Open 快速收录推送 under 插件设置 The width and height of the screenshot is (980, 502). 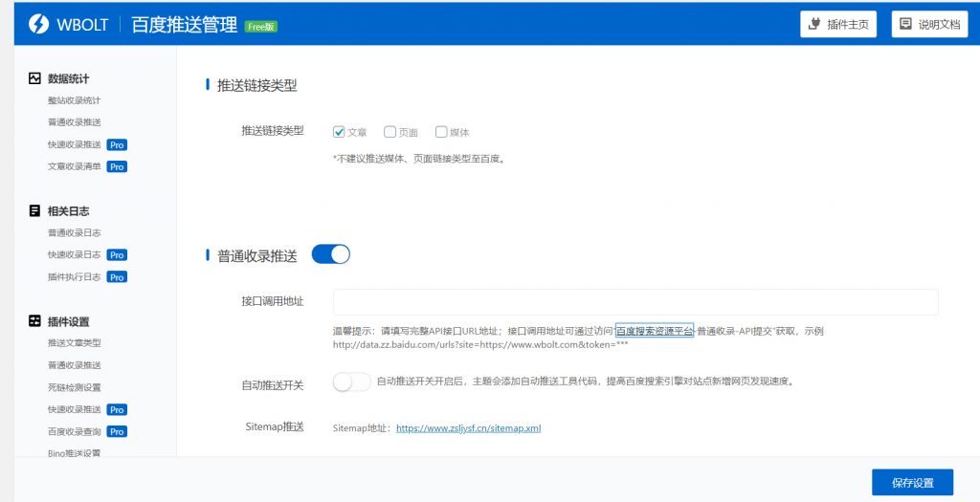click(74, 409)
